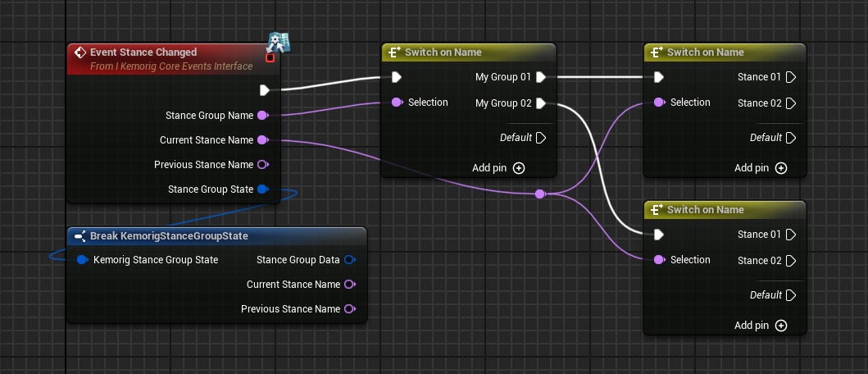The image size is (868, 374).
Task: Click Default exec pin on My Group switch
Action: tap(541, 138)
